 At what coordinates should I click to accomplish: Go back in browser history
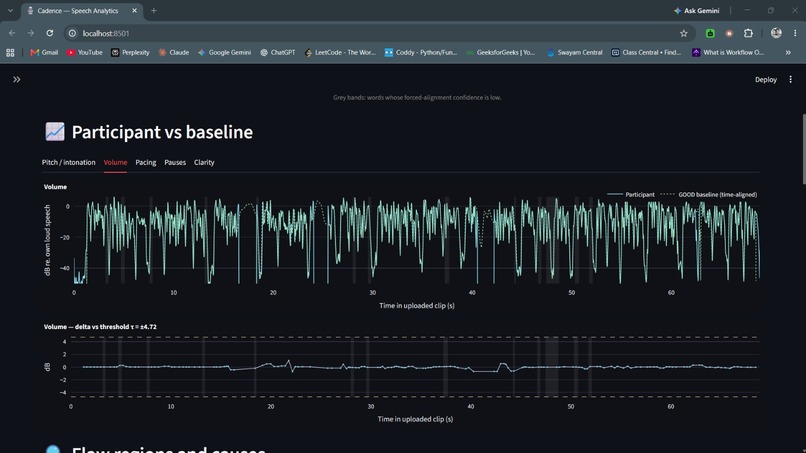tap(12, 33)
